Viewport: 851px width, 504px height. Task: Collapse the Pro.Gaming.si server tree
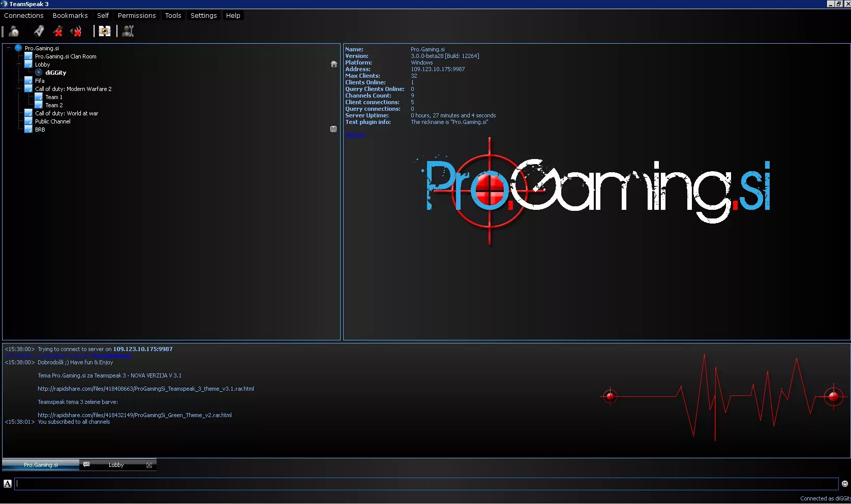point(8,48)
